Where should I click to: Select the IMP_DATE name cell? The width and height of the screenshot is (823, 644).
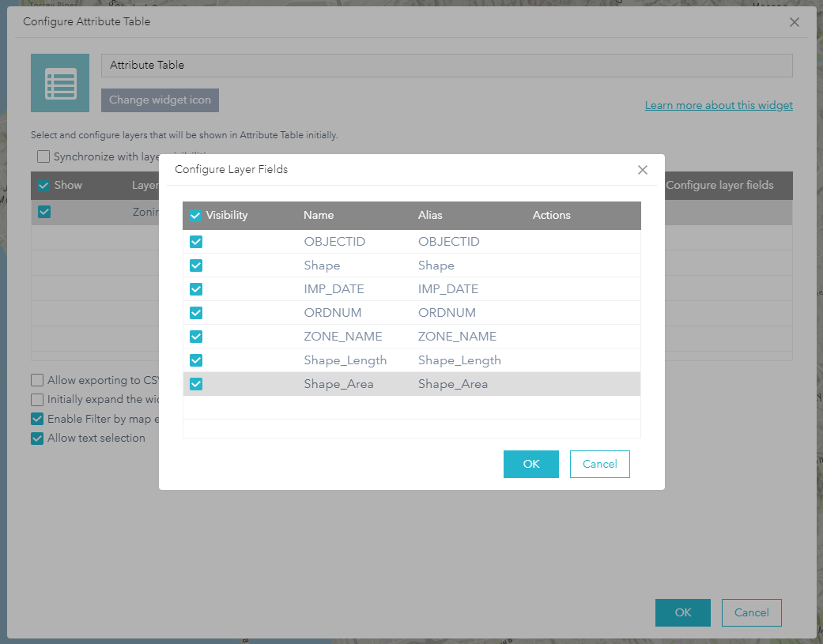(334, 289)
